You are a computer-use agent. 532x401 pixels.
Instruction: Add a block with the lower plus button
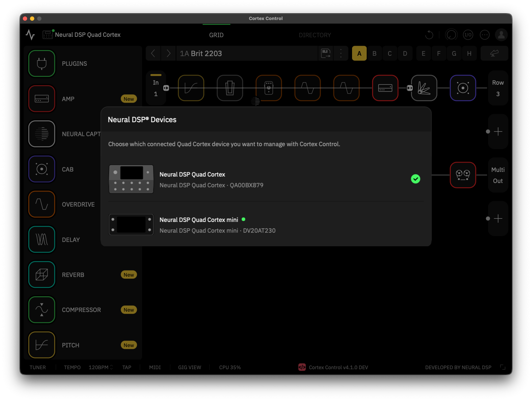[x=498, y=218]
